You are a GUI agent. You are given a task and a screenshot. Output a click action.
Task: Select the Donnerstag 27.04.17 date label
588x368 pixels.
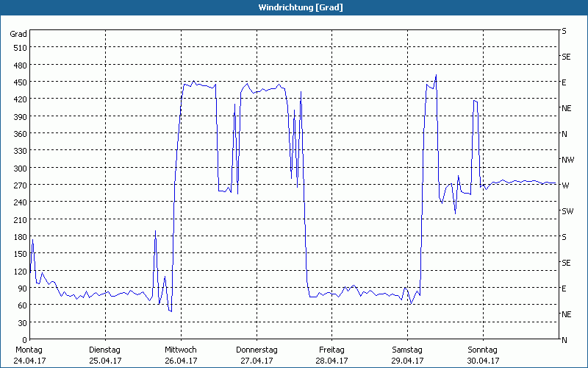pyautogui.click(x=257, y=355)
